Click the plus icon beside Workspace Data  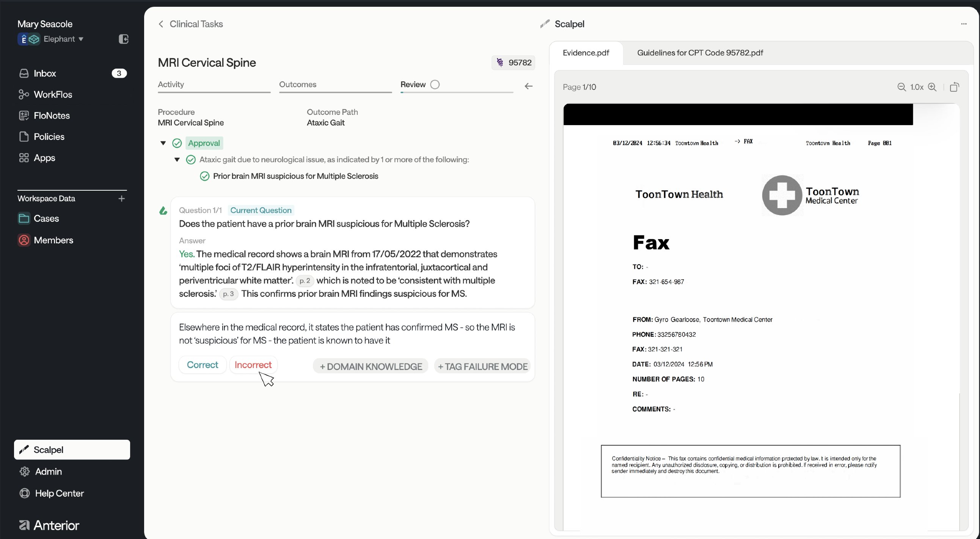[121, 198]
